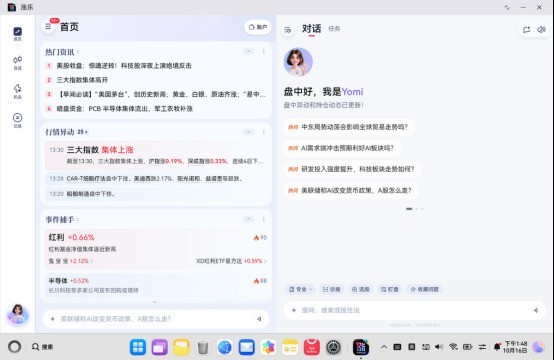This screenshot has width=554, height=360.
Task: Click the sparkle icon in chat input
Action: pos(294,310)
